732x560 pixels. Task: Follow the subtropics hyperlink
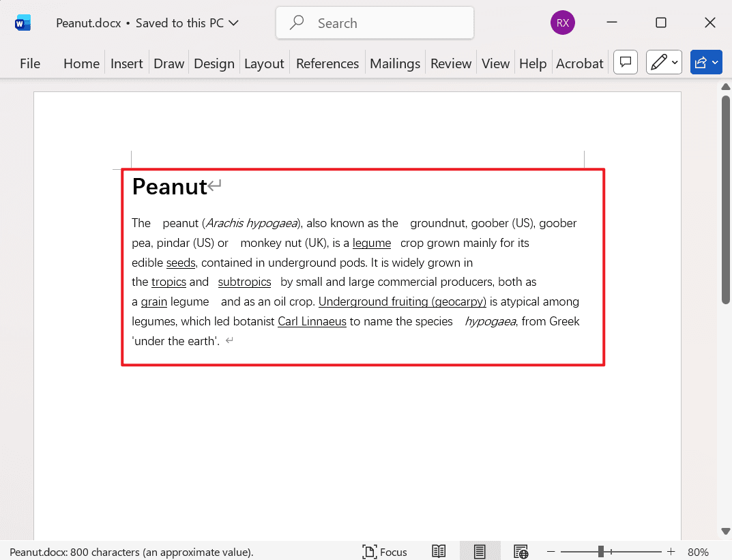244,282
